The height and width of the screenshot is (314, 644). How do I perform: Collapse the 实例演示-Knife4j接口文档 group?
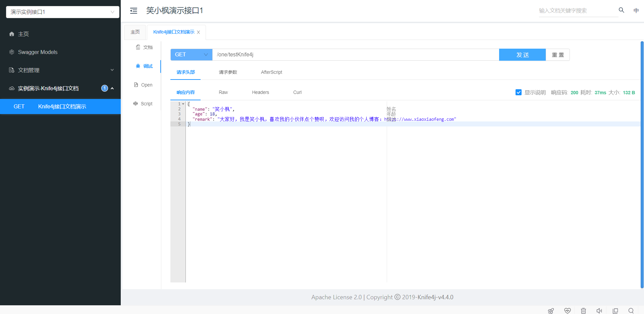(x=112, y=88)
